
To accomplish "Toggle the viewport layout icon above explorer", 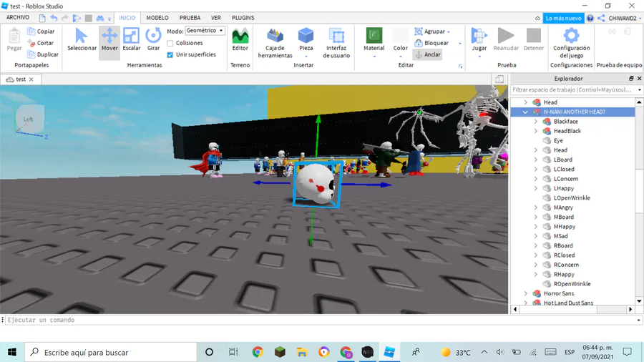I will pyautogui.click(x=499, y=79).
